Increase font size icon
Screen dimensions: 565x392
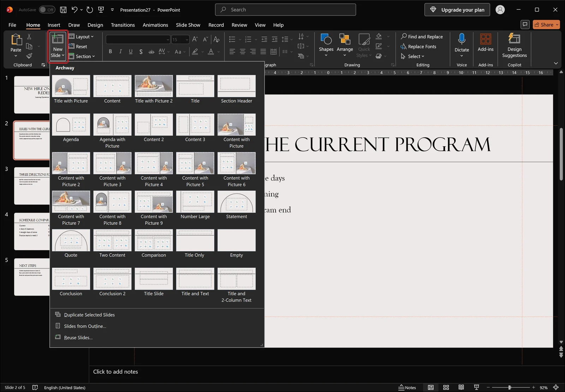[x=195, y=39]
